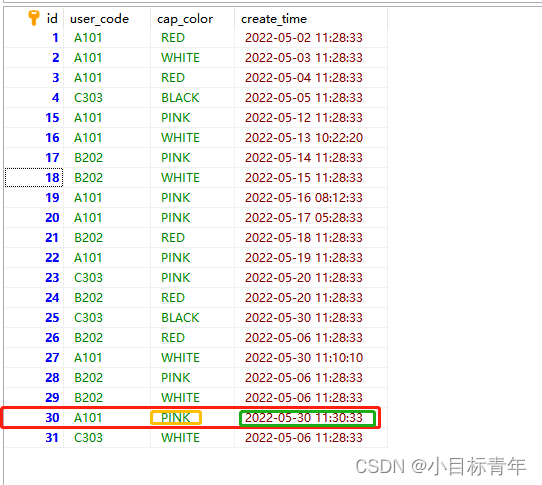Click the PINK cap_color in row 30
The width and height of the screenshot is (542, 485).
pos(176,418)
